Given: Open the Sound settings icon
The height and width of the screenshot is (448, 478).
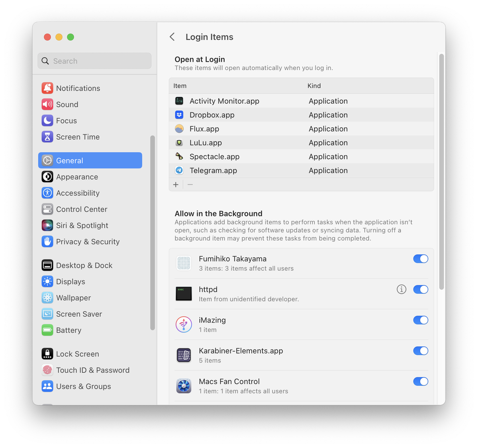Looking at the screenshot, I should click(x=47, y=104).
